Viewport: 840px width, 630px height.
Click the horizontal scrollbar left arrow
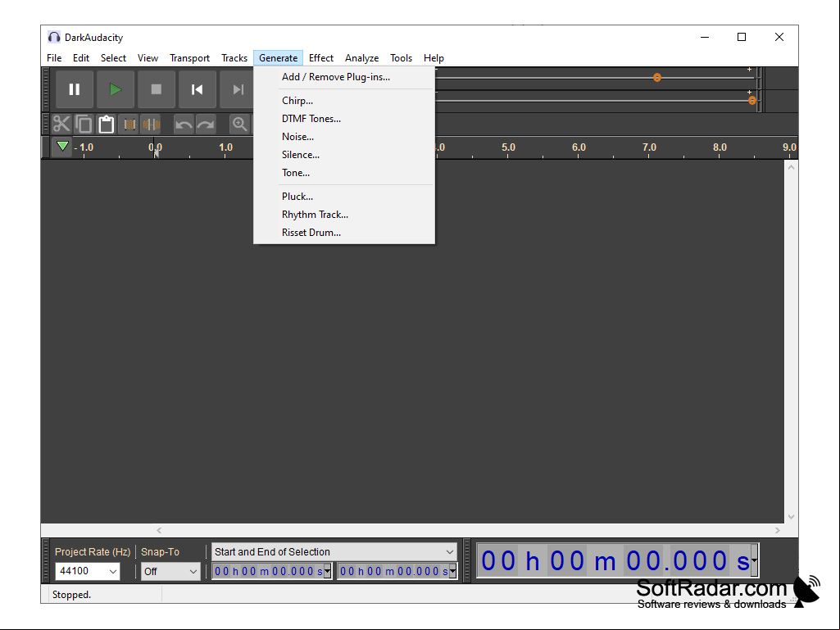[x=159, y=530]
